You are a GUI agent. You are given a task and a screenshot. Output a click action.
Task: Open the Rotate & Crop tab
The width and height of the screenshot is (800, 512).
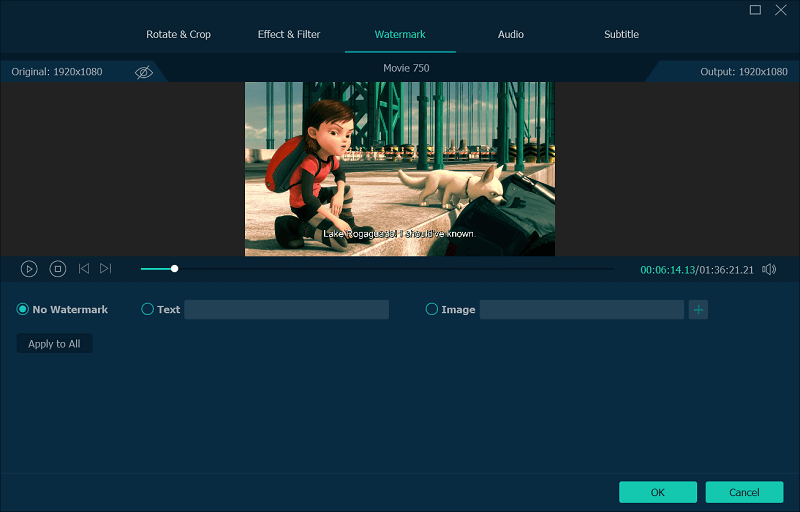click(179, 34)
